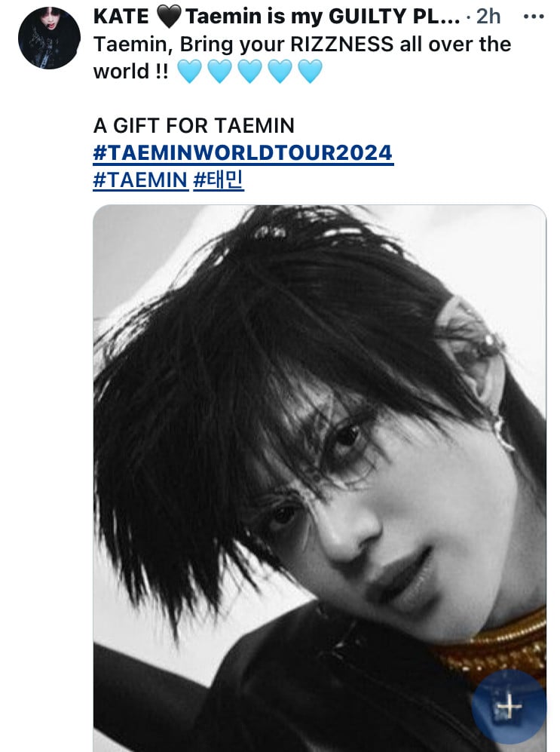
Task: Select the word RIZZNESS in the tweet
Action: click(x=342, y=44)
